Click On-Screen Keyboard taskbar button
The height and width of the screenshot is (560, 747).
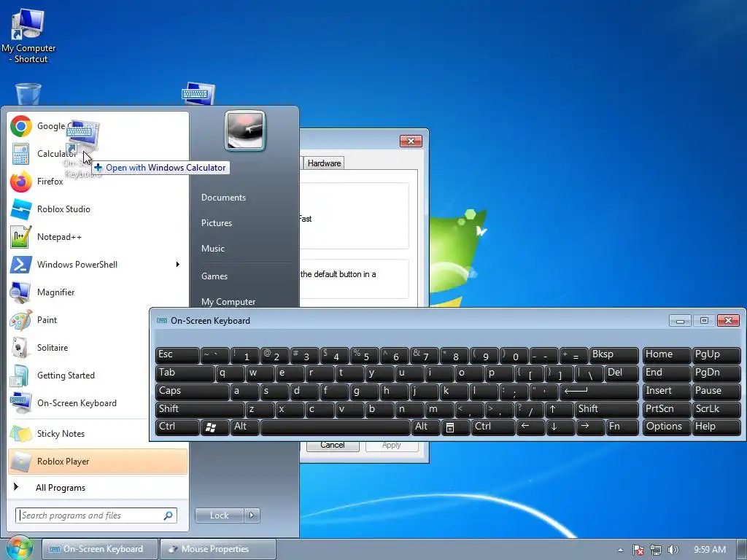point(99,549)
